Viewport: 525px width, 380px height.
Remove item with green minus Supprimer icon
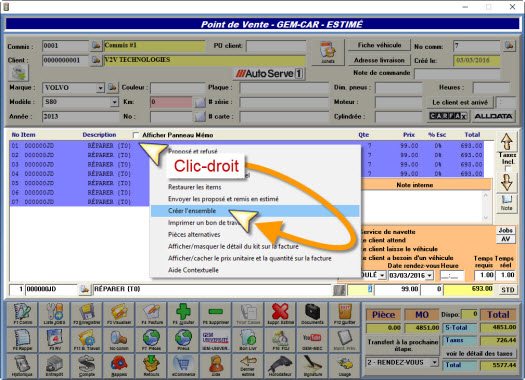(215, 314)
